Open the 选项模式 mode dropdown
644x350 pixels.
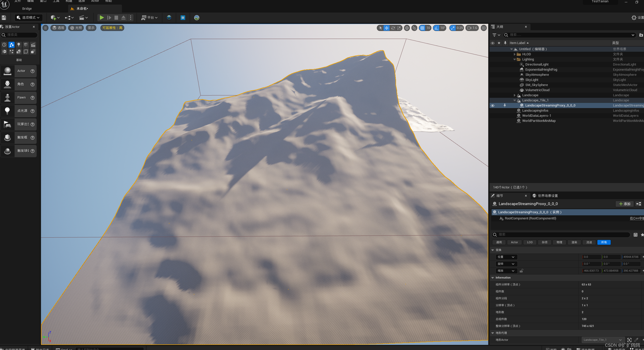[28, 18]
